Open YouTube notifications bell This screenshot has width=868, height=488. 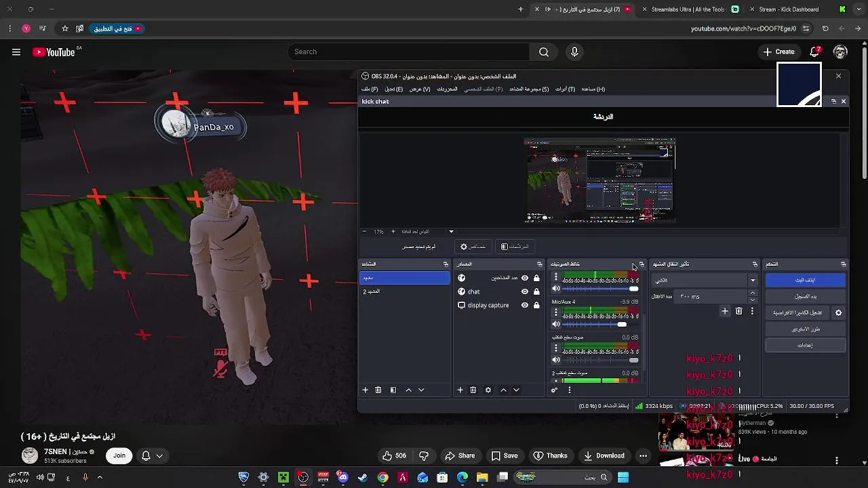pos(815,52)
